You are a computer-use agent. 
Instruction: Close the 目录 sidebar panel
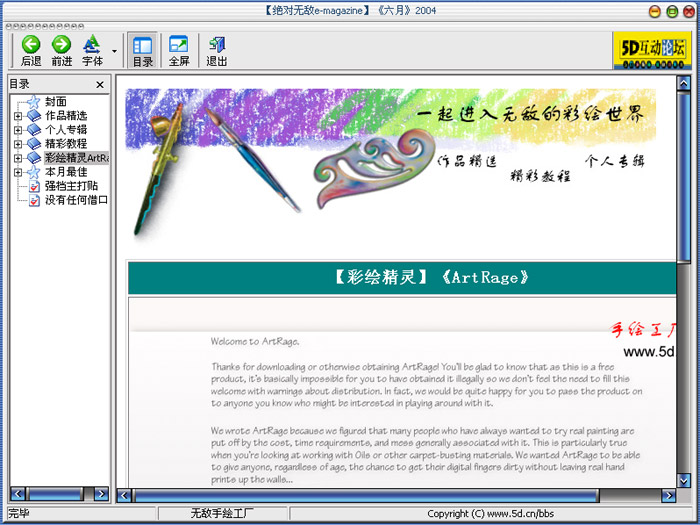click(100, 84)
